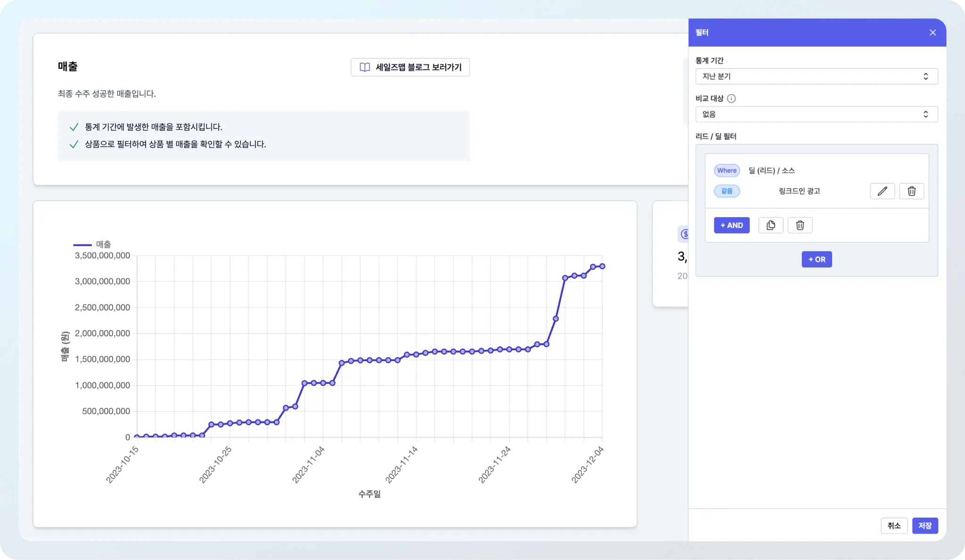Image resolution: width=965 pixels, height=560 pixels.
Task: Duplicate the filter group with copy icon
Action: 770,225
